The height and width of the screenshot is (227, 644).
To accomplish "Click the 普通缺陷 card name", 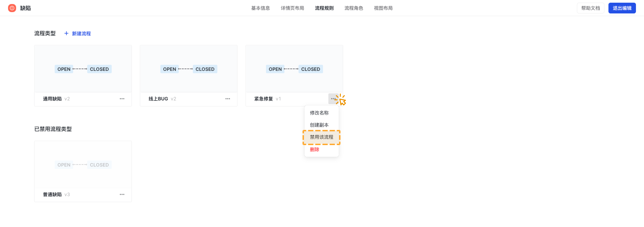I will pos(52,194).
